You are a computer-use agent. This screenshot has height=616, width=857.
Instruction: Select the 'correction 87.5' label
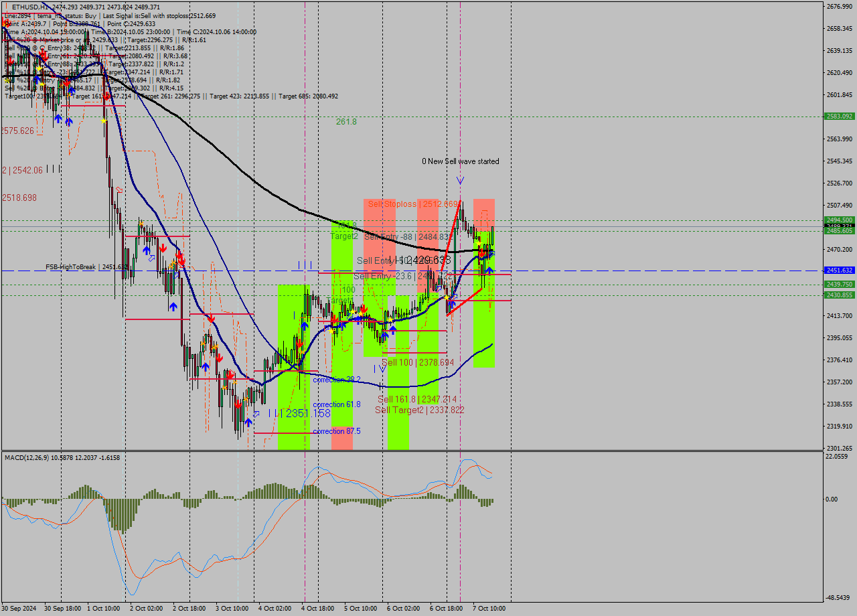click(337, 431)
